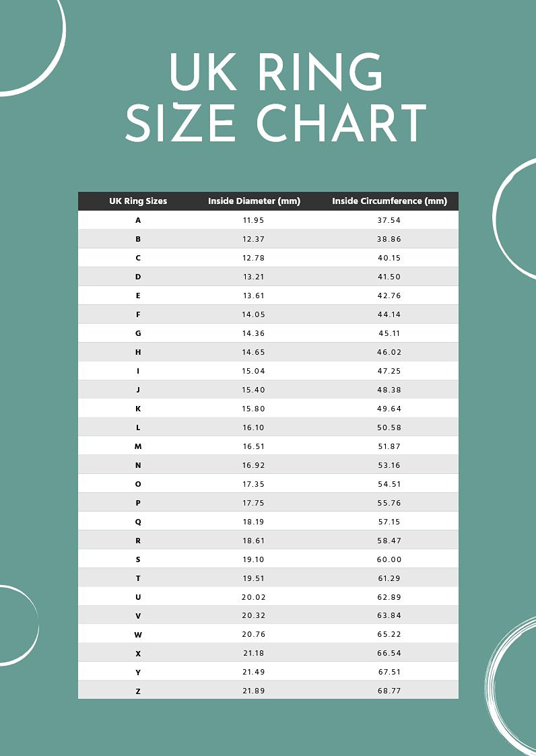Click the diameter value 16.92
The height and width of the screenshot is (756, 536).
254,465
